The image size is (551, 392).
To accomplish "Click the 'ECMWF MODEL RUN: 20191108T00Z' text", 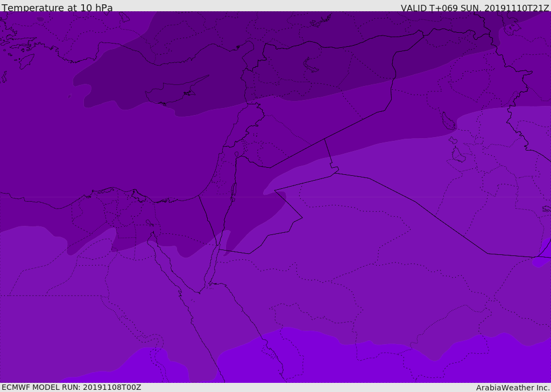I will [72, 387].
